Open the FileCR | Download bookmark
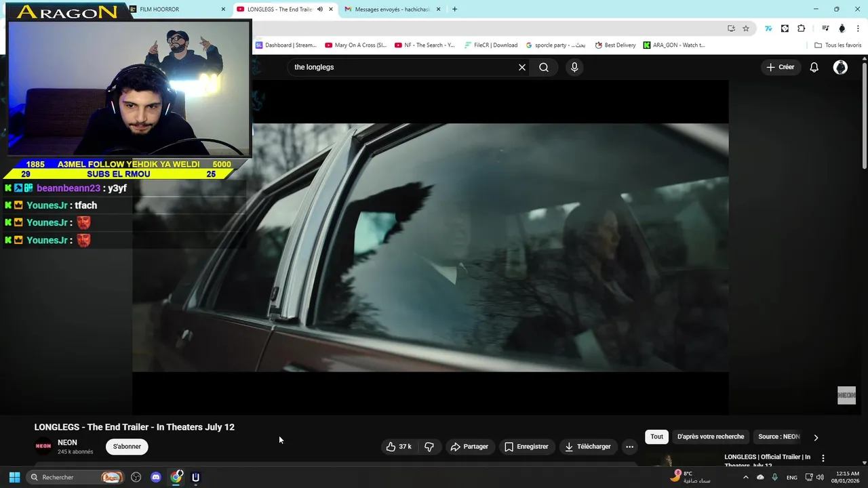868x488 pixels. click(491, 45)
